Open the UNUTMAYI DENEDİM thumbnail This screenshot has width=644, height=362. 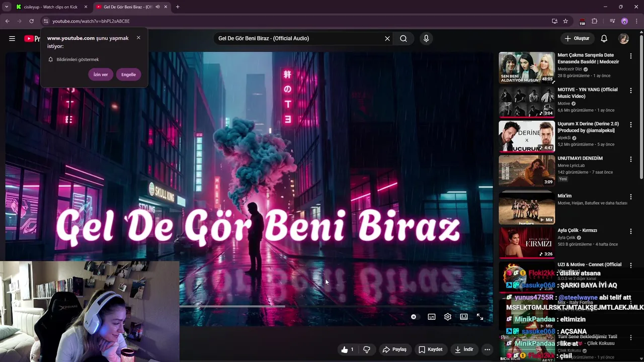[527, 170]
